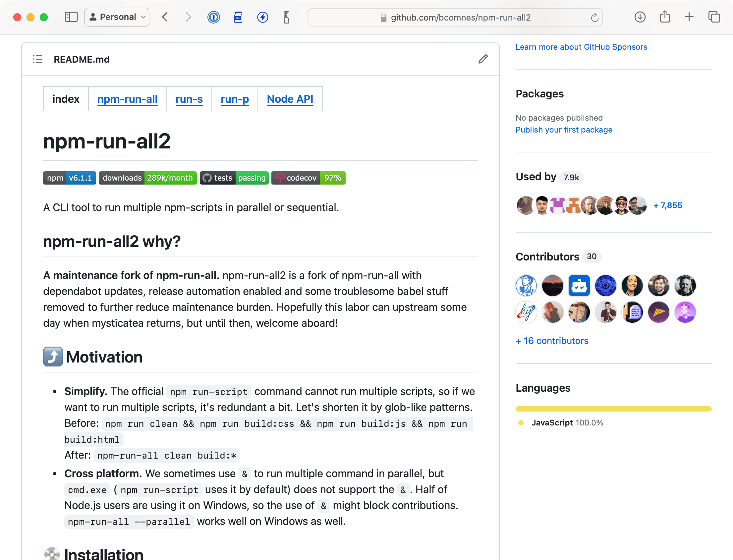Screen dimensions: 733x560
Task: Open Learn more about GitHub Sponsors
Action: [581, 47]
